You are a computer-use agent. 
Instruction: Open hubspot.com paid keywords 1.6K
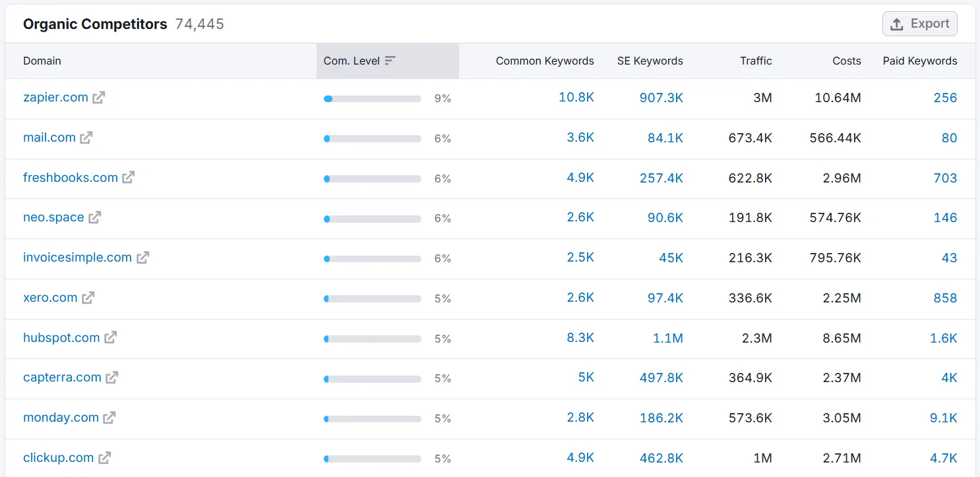coord(944,338)
